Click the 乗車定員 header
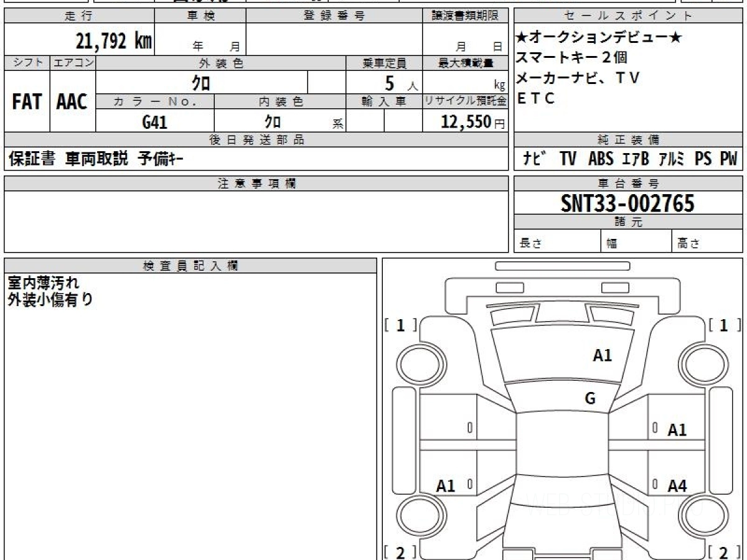747x560 pixels. [384, 63]
